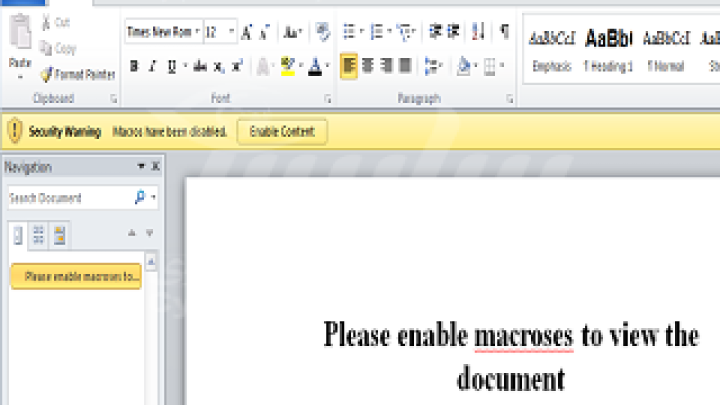720x405 pixels.
Task: Click the Decrease Indent icon
Action: click(435, 31)
